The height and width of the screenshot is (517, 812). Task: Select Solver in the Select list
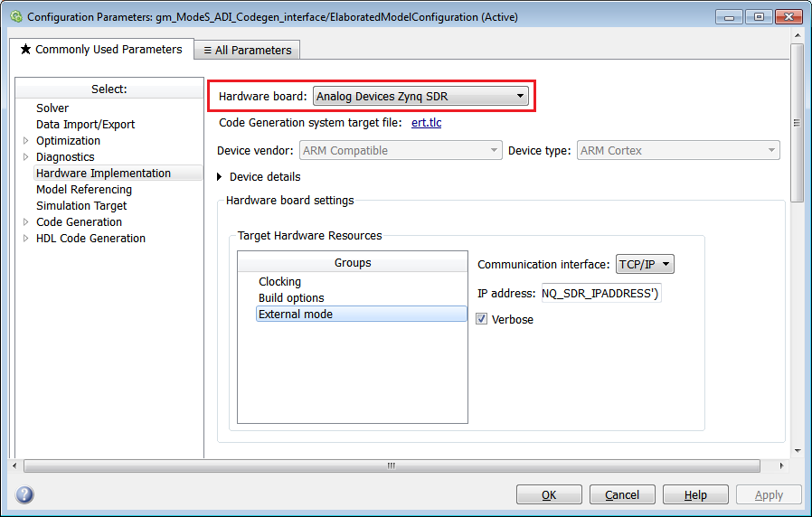(52, 108)
